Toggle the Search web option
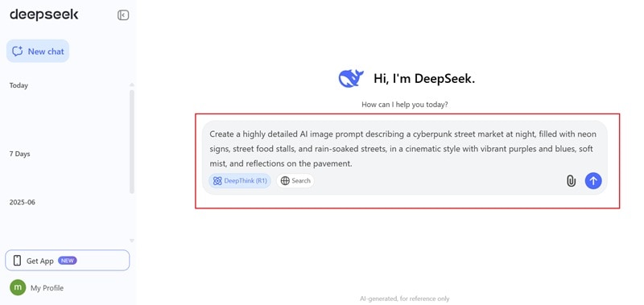The width and height of the screenshot is (644, 305). coord(295,180)
